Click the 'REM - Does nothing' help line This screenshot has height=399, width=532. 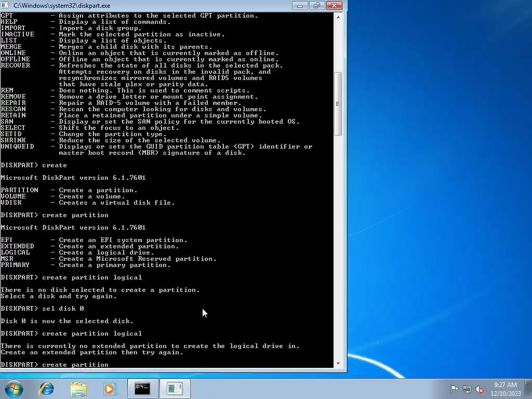point(125,90)
